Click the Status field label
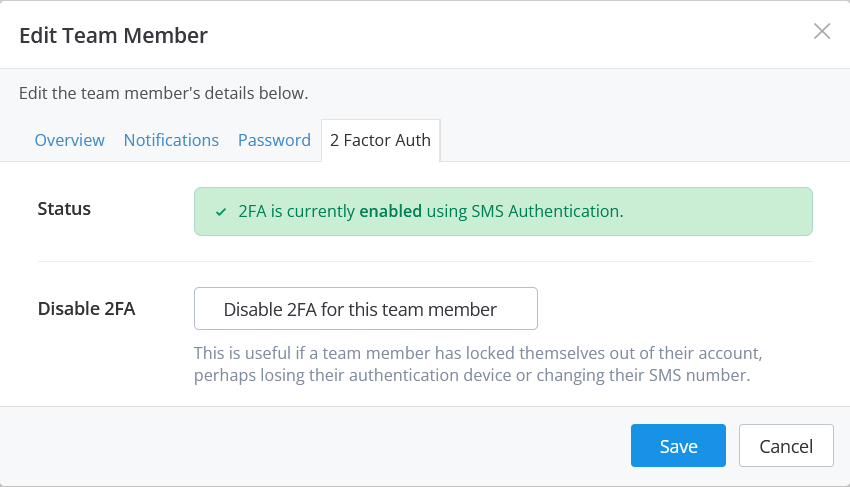This screenshot has width=850, height=487. point(64,209)
